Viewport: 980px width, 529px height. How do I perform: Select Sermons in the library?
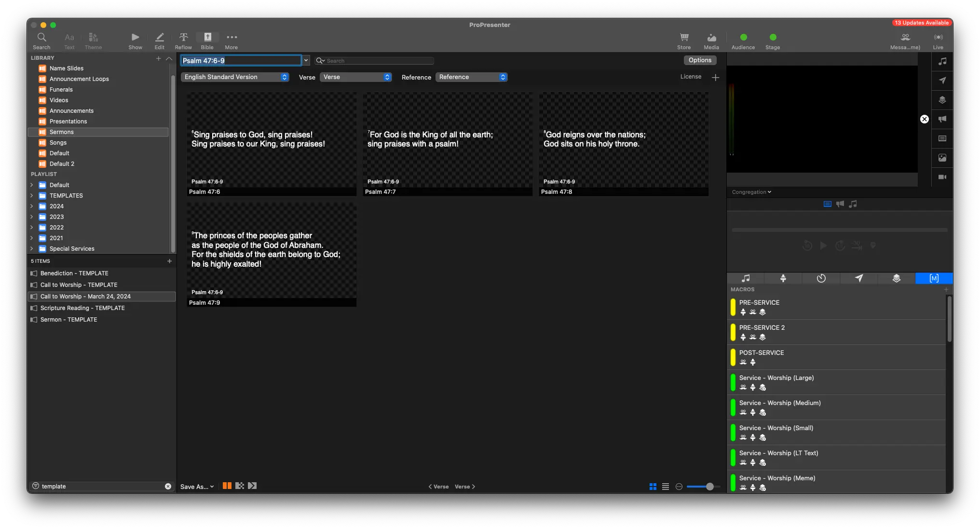[62, 132]
